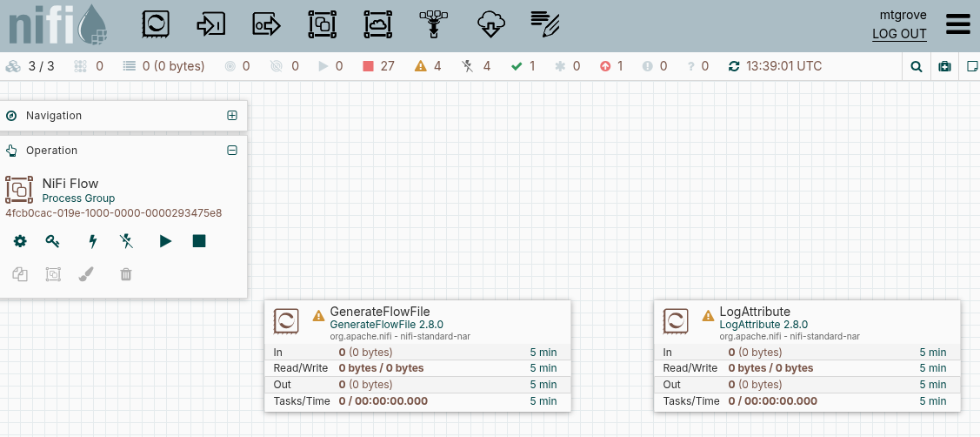Click LogAttribute 2.8.0 type label
The image size is (980, 437).
(x=763, y=325)
